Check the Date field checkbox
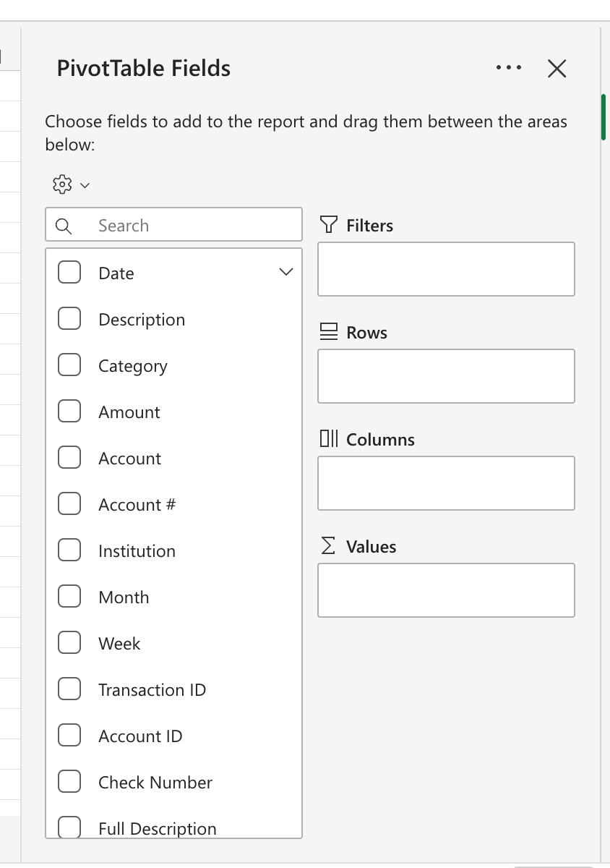This screenshot has width=610, height=868. 69,273
